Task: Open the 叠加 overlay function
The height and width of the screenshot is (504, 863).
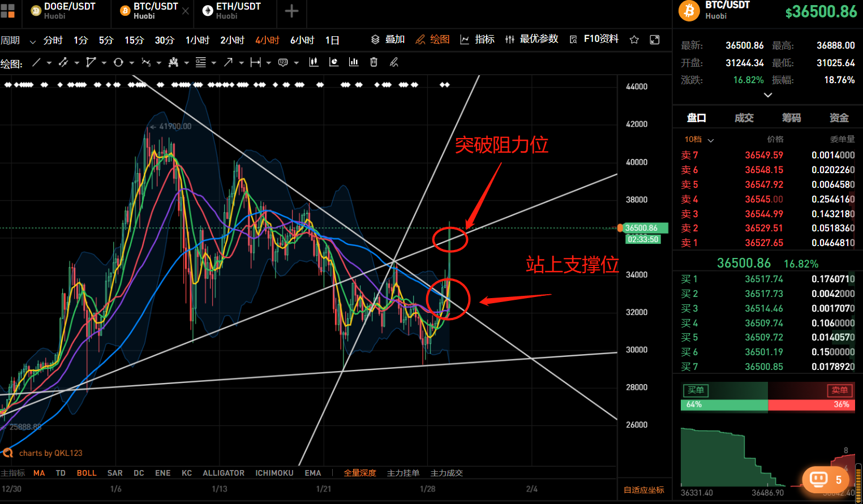Action: click(x=389, y=40)
